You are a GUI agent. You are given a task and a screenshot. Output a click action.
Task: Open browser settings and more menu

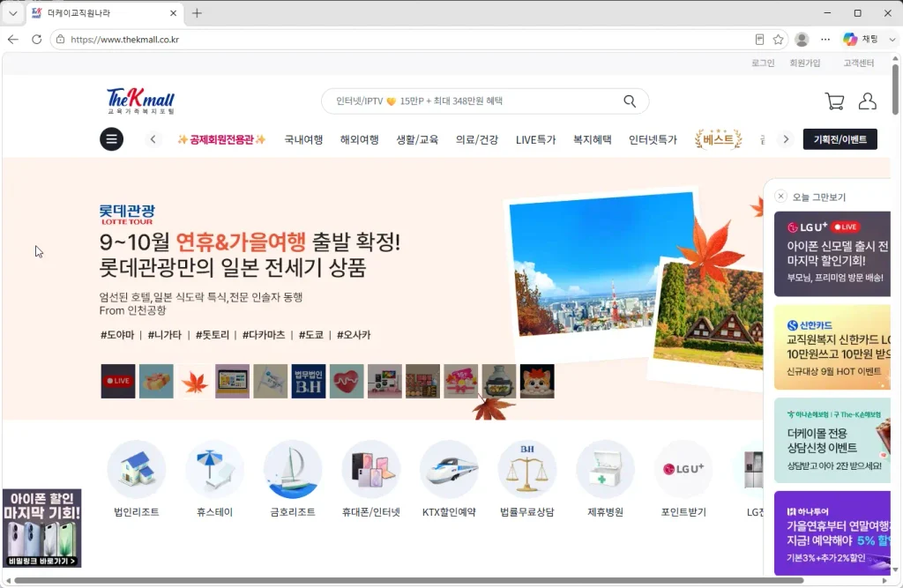[x=825, y=39]
